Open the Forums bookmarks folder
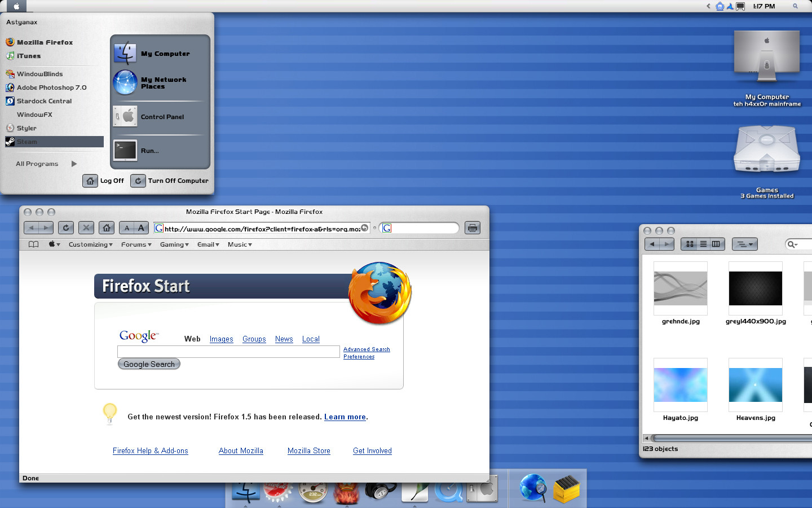 (x=136, y=244)
